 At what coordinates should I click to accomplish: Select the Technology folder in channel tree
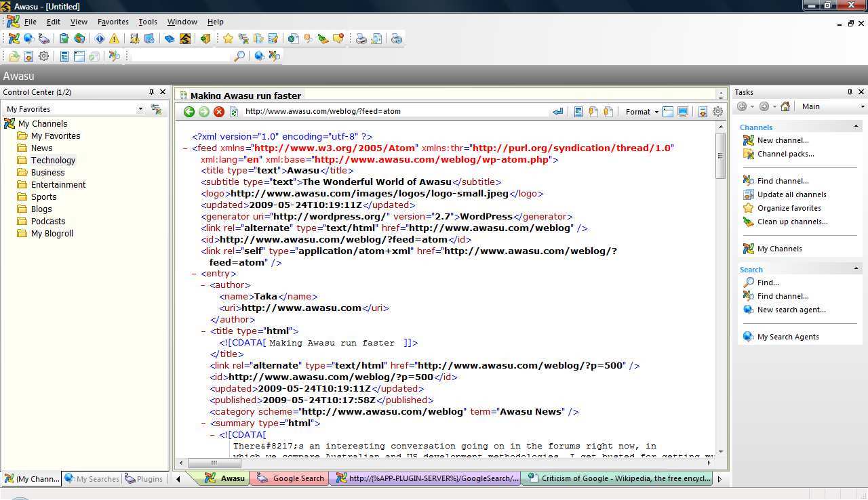coord(53,161)
